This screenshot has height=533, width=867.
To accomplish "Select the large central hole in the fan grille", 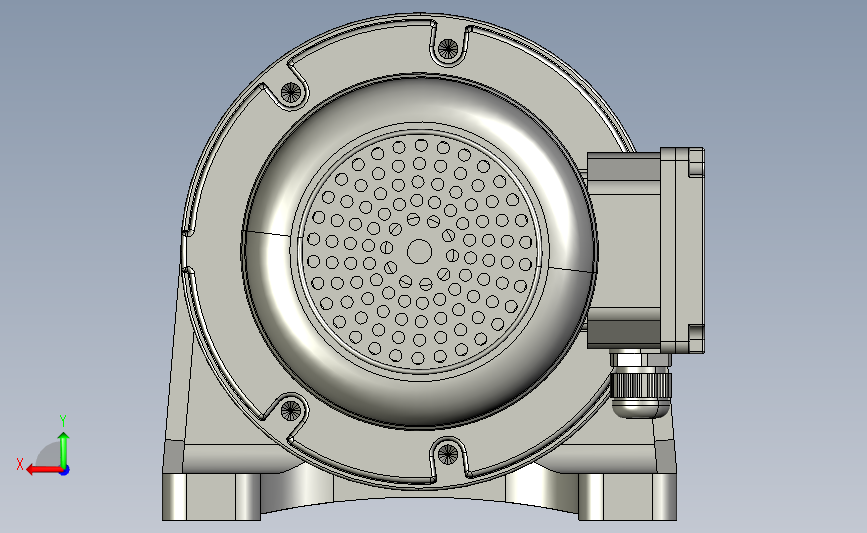I will tap(419, 252).
